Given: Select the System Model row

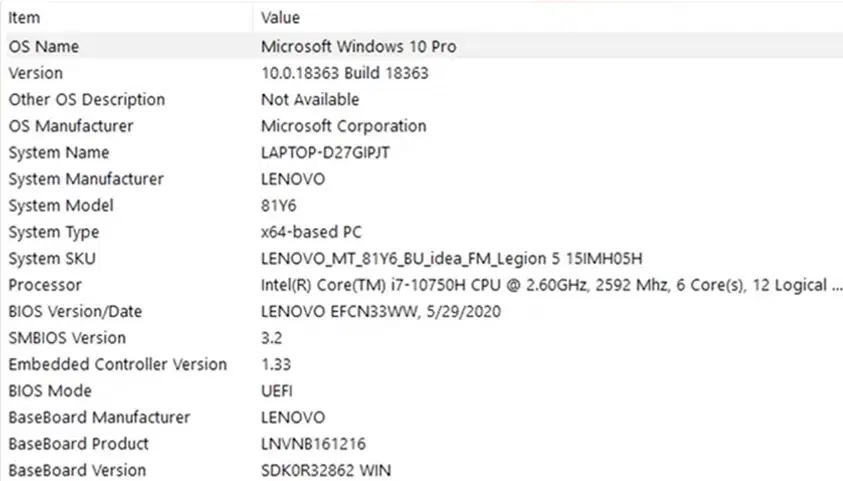Looking at the screenshot, I should click(424, 205).
